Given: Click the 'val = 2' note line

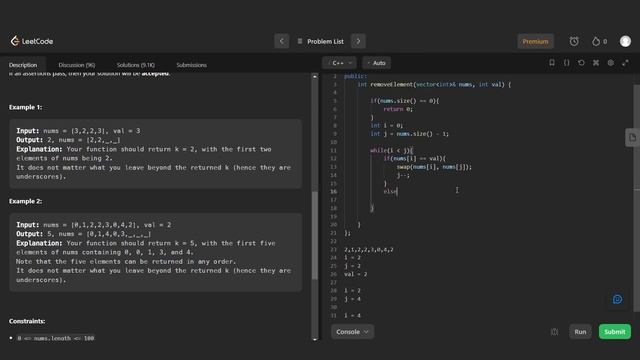Looking at the screenshot, I should 355,274.
